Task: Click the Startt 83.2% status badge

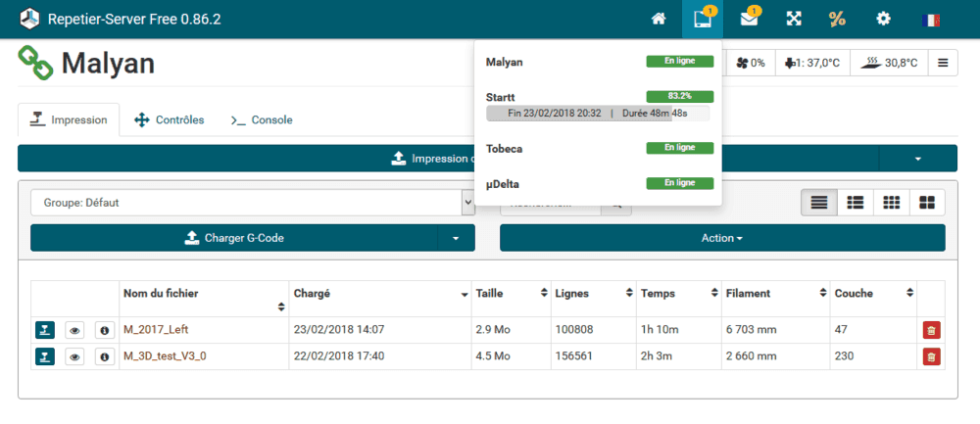Action: pyautogui.click(x=679, y=97)
